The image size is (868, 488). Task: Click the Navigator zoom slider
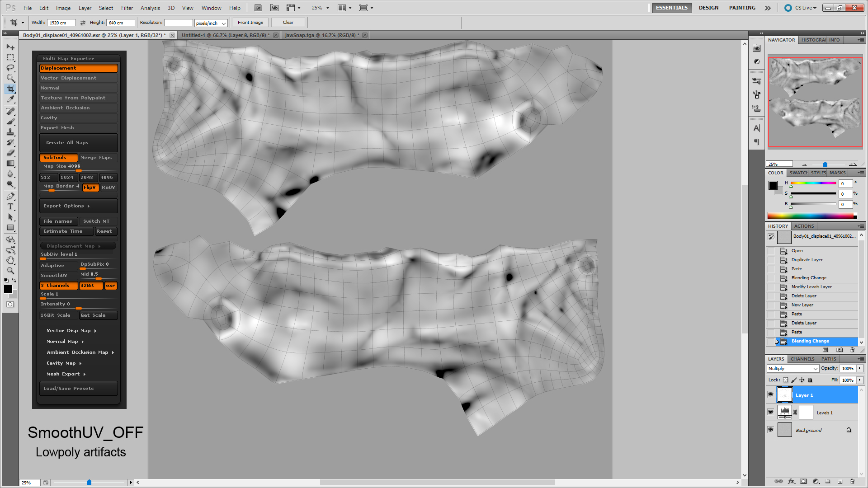[826, 164]
